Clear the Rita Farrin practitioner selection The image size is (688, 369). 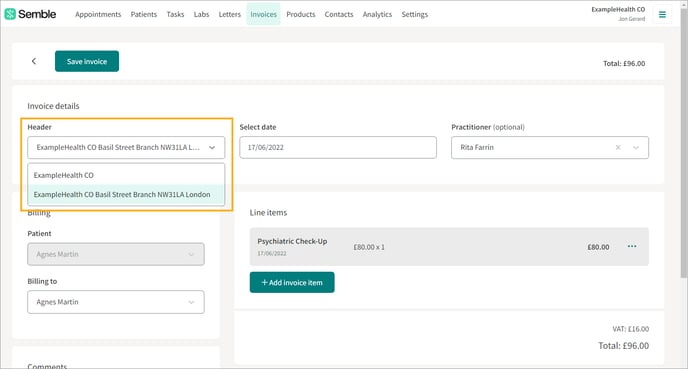click(618, 147)
